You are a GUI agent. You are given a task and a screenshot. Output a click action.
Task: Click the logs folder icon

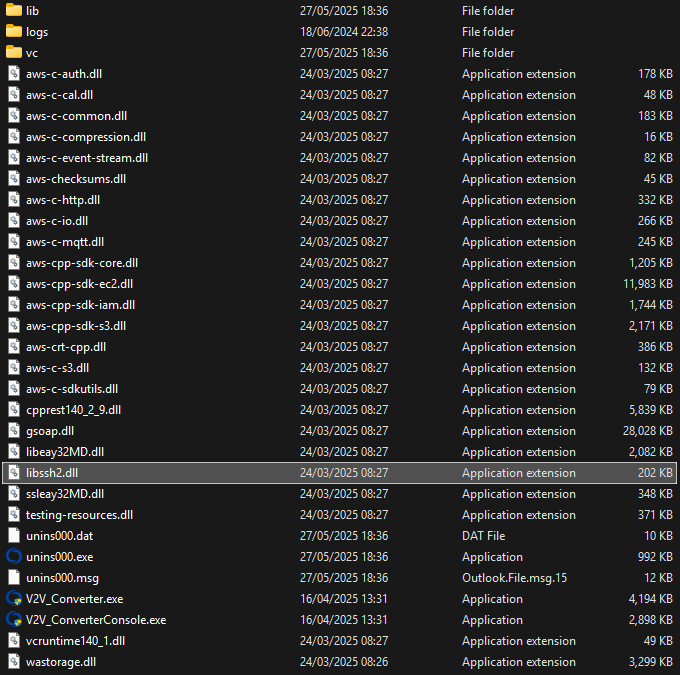point(14,31)
